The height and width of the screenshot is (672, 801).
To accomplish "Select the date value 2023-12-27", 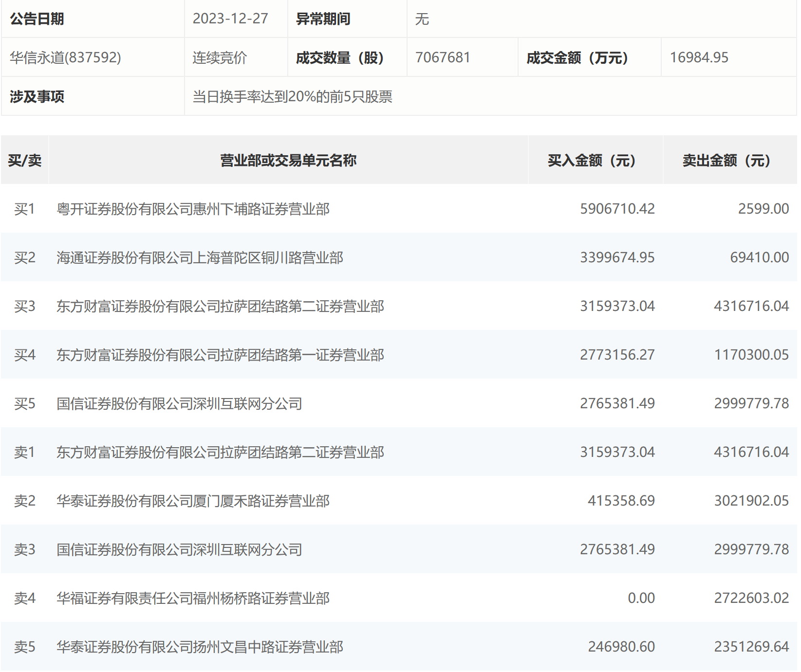I will [x=230, y=19].
